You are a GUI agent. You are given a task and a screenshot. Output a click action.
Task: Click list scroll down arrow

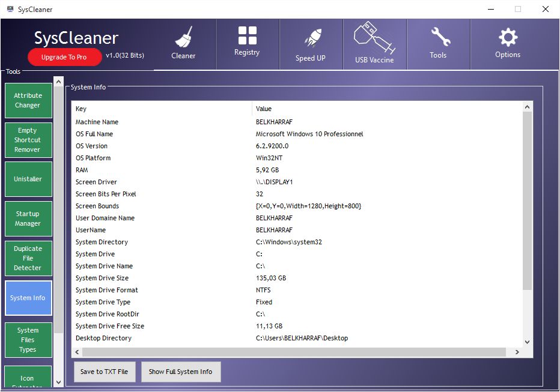[527, 342]
